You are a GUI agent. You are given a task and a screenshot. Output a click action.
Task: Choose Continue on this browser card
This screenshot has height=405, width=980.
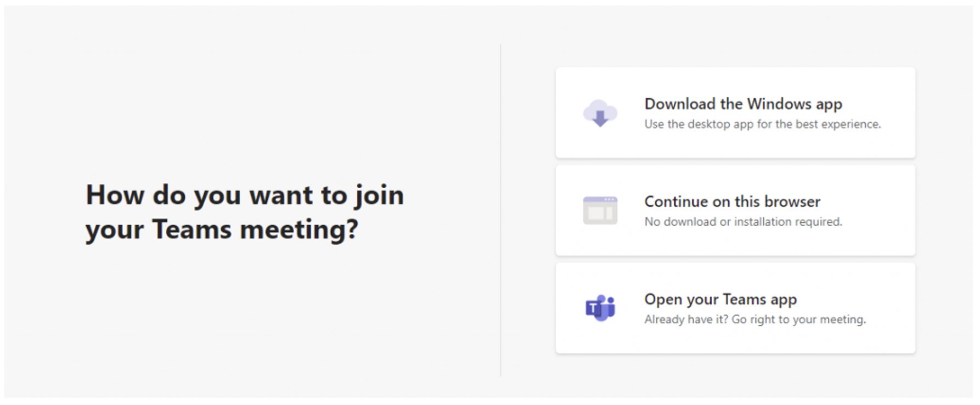click(735, 210)
